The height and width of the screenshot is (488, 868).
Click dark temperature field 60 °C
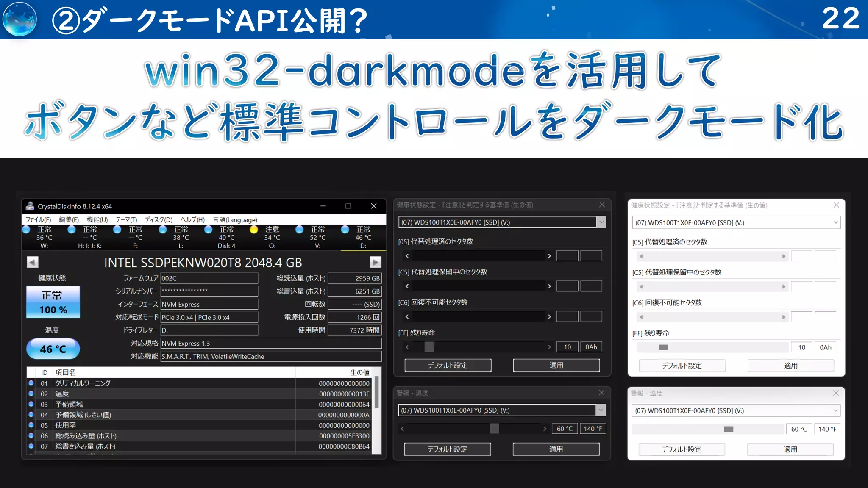[x=565, y=429]
